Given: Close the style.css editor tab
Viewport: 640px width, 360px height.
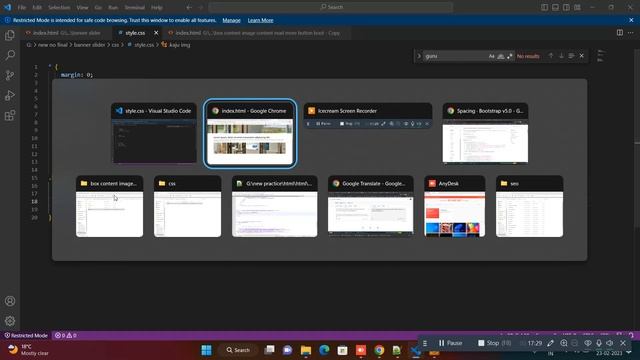Looking at the screenshot, I should tap(156, 33).
